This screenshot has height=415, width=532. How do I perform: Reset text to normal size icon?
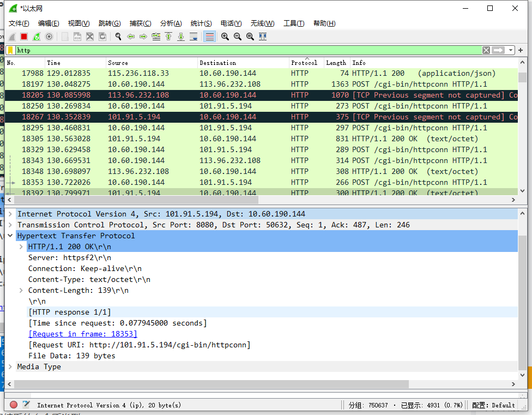pyautogui.click(x=250, y=37)
